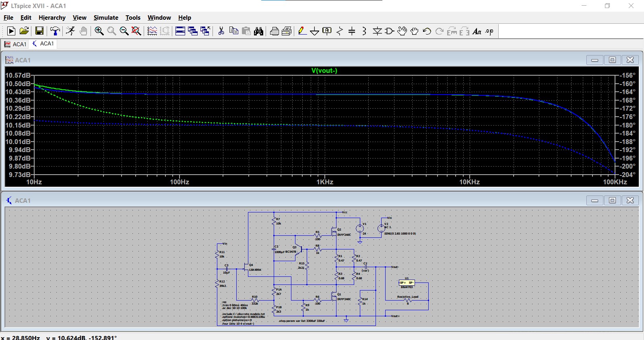This screenshot has height=340, width=644.
Task: Place a ground symbol with the Ground tool
Action: click(315, 31)
